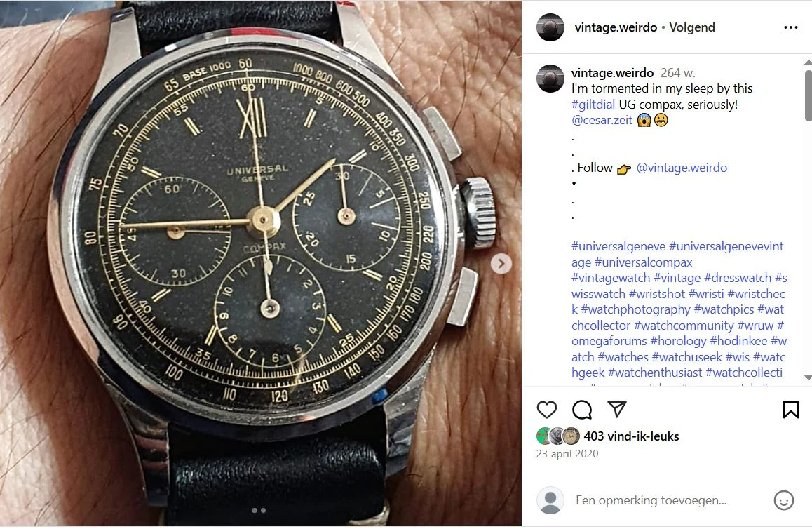
Task: Open vintage.weirdo username in header
Action: coord(616,27)
